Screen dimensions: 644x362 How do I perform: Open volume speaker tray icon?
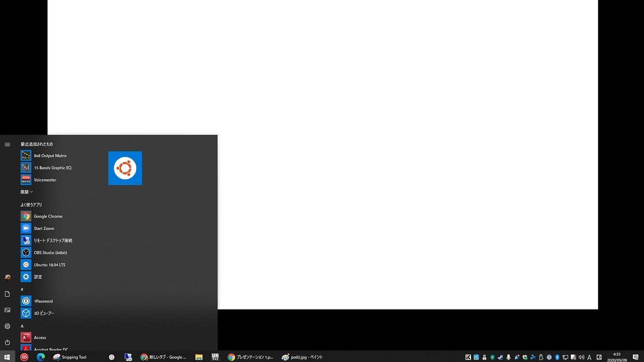coord(581,357)
